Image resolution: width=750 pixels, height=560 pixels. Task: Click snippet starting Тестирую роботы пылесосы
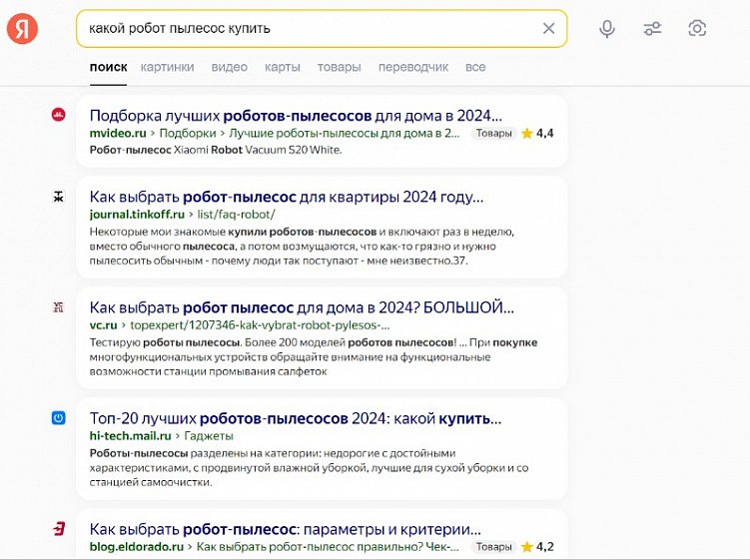314,357
